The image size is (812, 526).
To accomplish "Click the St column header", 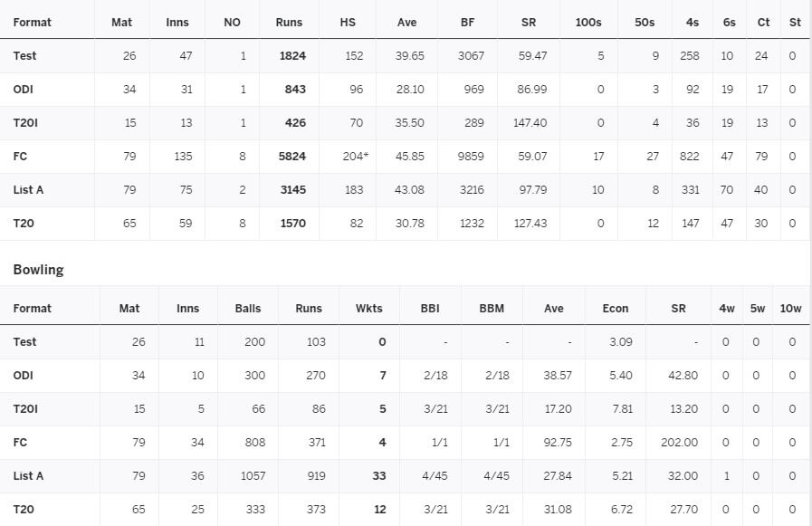I will click(795, 23).
